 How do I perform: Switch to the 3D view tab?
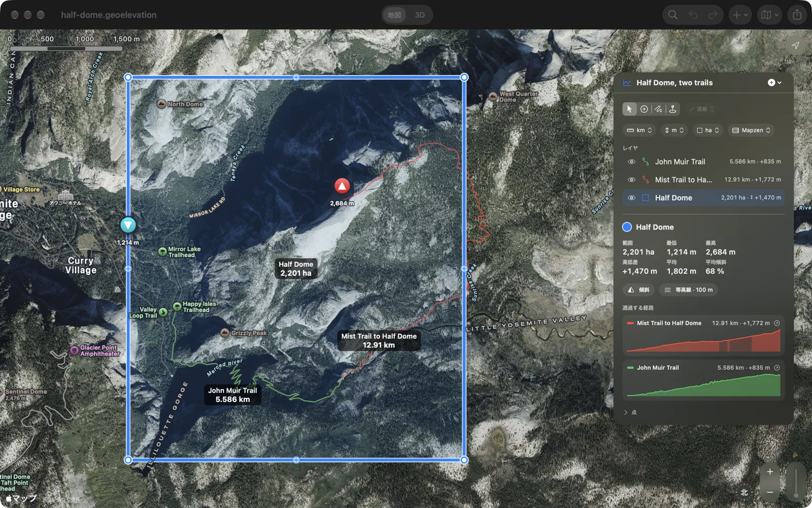click(x=420, y=15)
